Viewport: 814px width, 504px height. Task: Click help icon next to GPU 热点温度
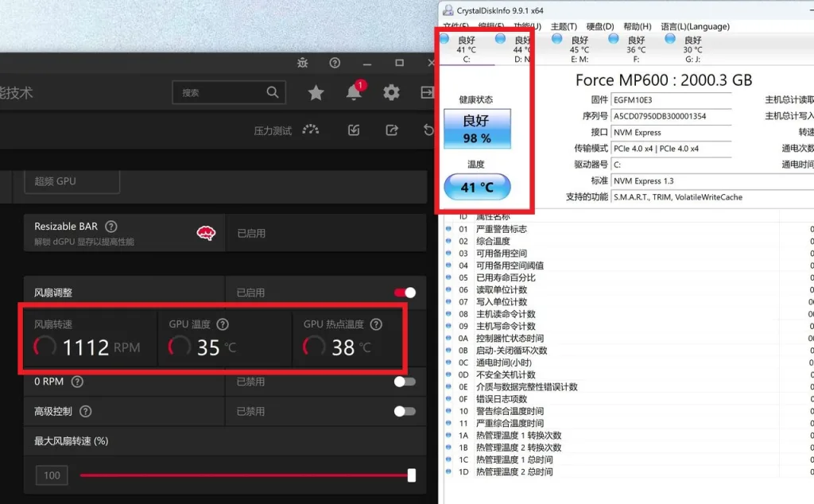tap(376, 324)
